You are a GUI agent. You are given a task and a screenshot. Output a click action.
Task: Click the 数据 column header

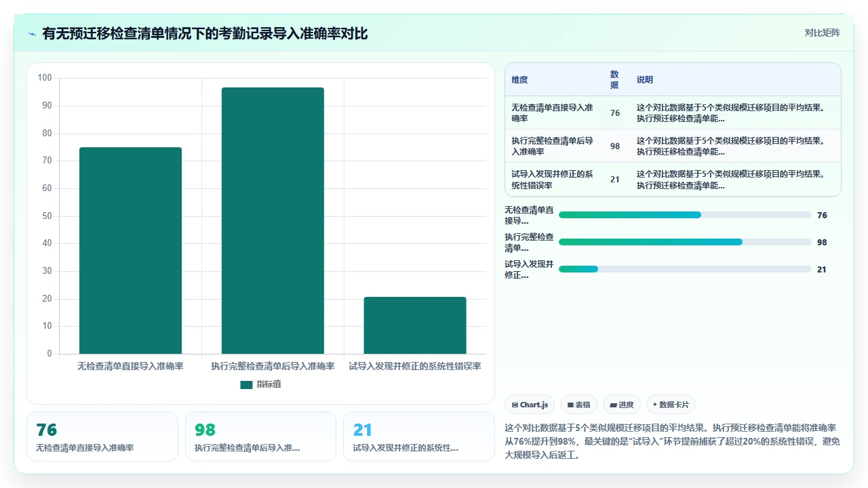point(614,80)
